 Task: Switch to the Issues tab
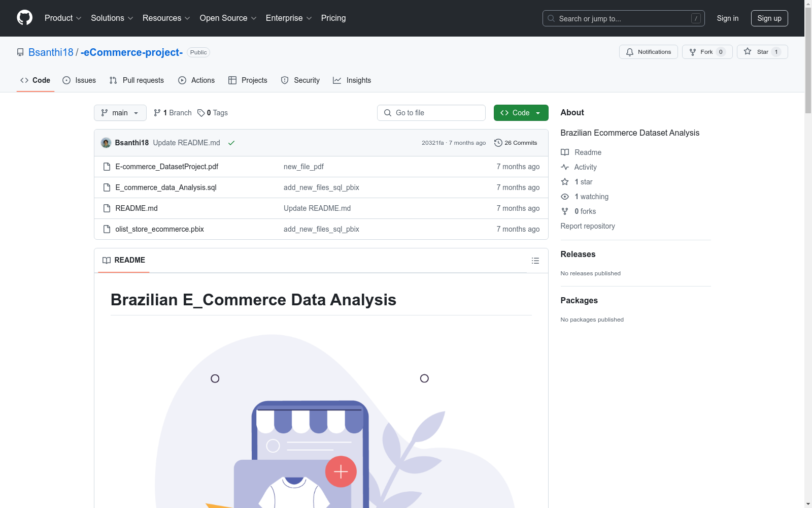tap(79, 80)
